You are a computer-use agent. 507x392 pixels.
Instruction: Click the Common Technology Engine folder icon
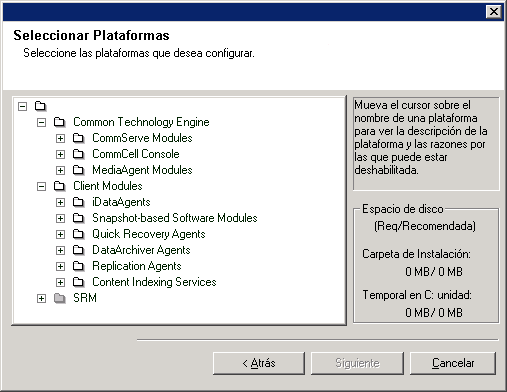[60, 122]
